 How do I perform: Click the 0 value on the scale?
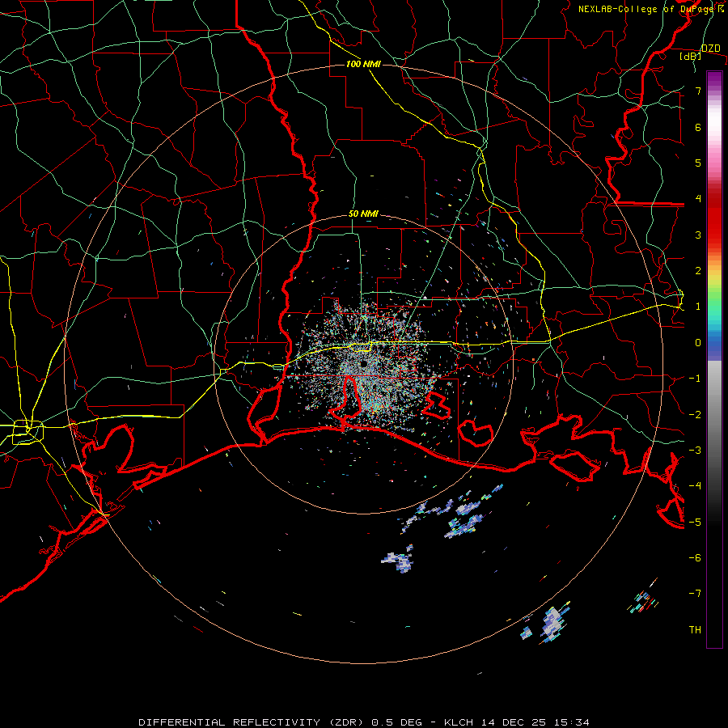coord(698,342)
